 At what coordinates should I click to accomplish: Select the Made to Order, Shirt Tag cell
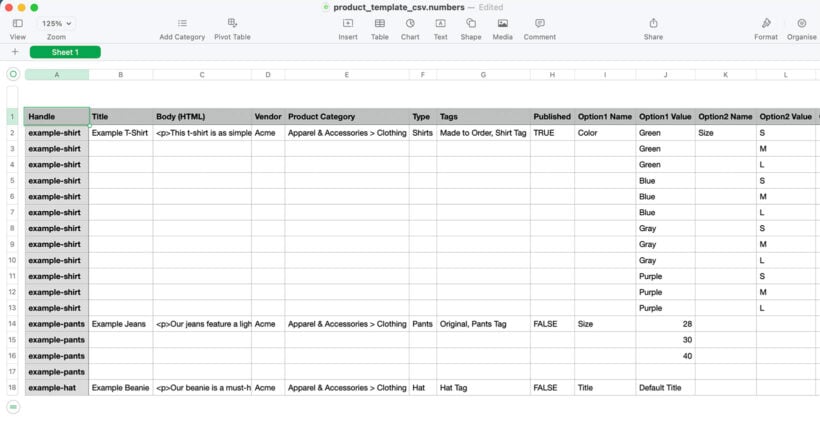[483, 133]
